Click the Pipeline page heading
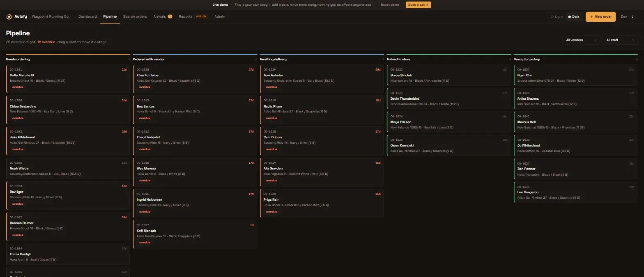This screenshot has width=644, height=277. pos(18,33)
